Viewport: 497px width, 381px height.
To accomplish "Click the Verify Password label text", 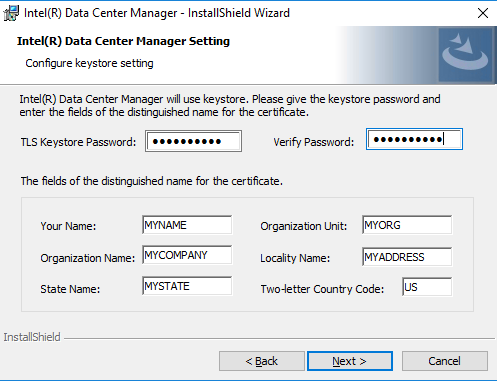I will (x=314, y=142).
